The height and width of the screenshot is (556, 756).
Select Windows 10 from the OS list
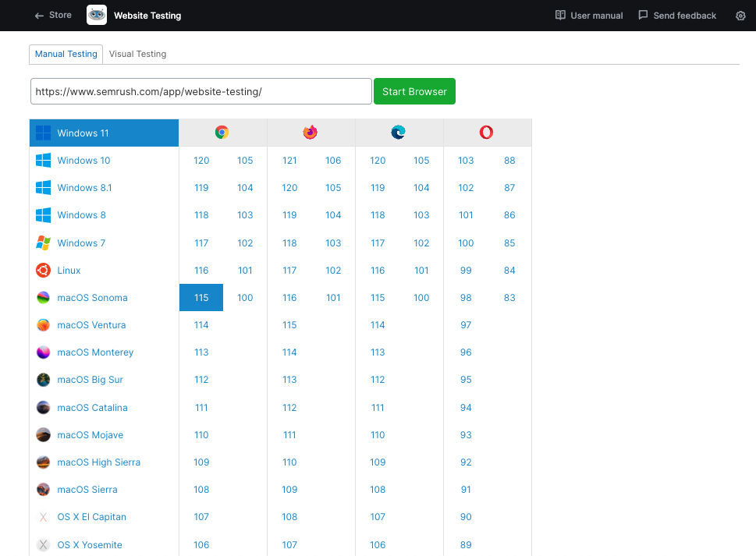pyautogui.click(x=83, y=160)
